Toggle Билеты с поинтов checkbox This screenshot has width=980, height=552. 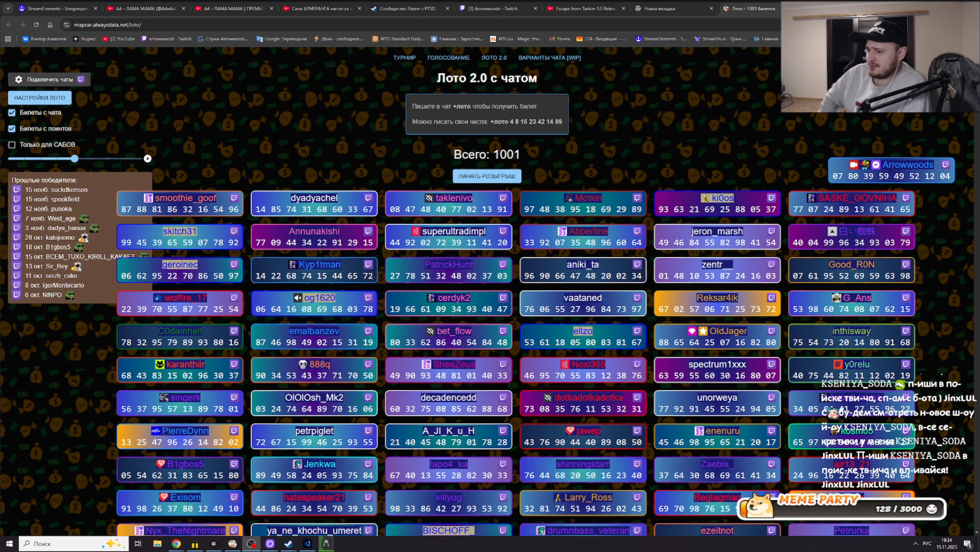point(12,128)
